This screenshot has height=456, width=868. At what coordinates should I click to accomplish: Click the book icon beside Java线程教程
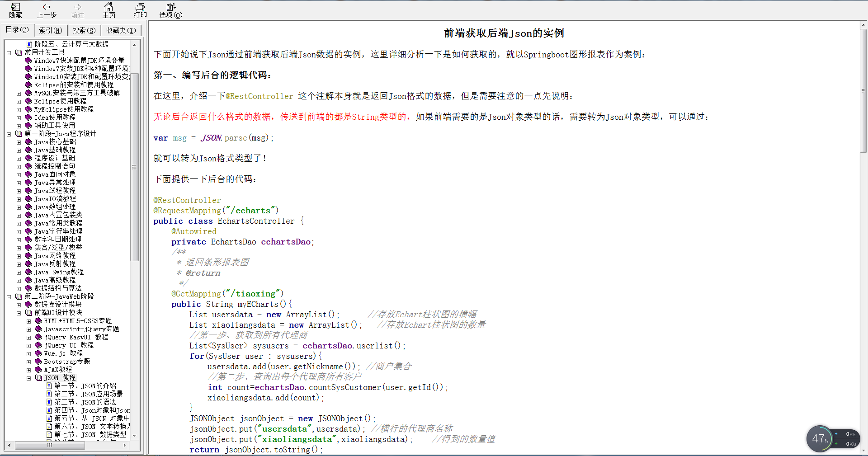28,190
